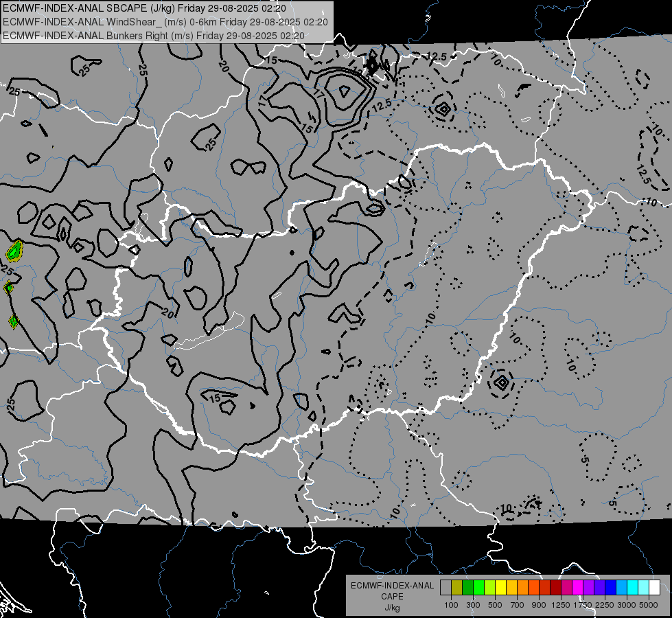The image size is (672, 618).
Task: Click the 900 value on legend scale
Action: point(539,605)
